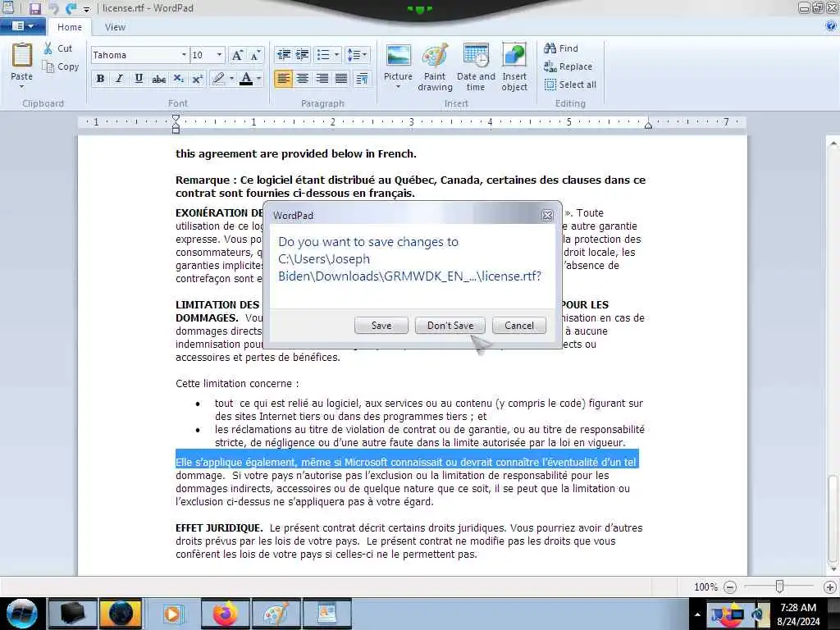
Task: Show hidden system tray icons
Action: 697,614
